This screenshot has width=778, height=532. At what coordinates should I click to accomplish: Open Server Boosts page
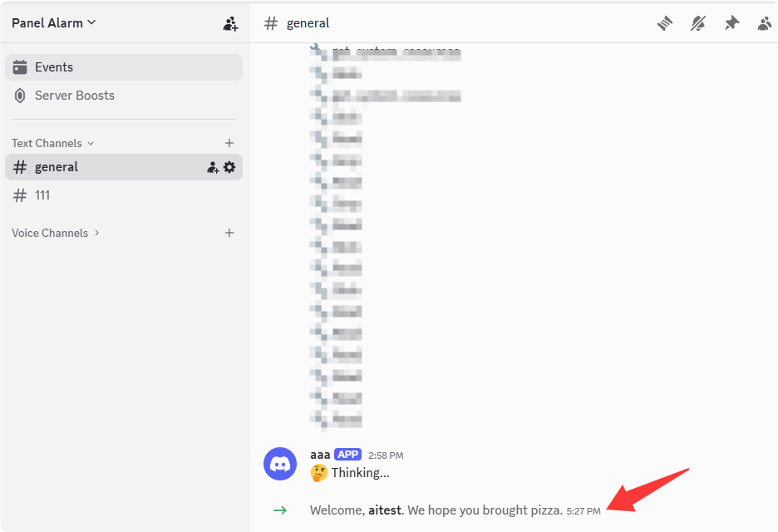[124, 96]
